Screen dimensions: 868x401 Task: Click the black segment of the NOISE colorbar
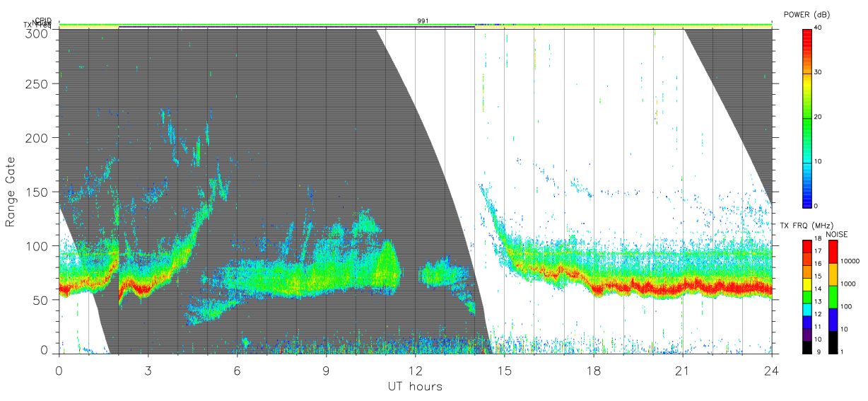pyautogui.click(x=832, y=341)
